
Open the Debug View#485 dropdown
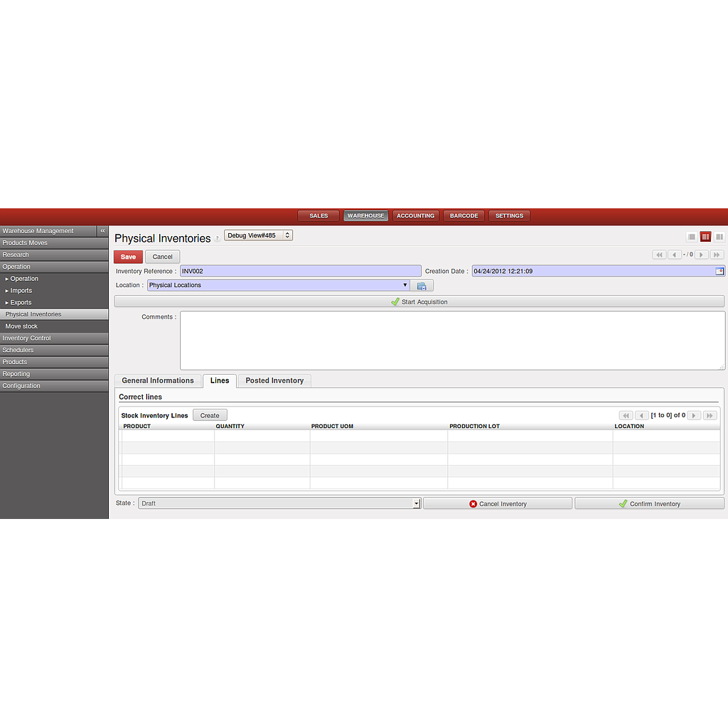coord(258,235)
